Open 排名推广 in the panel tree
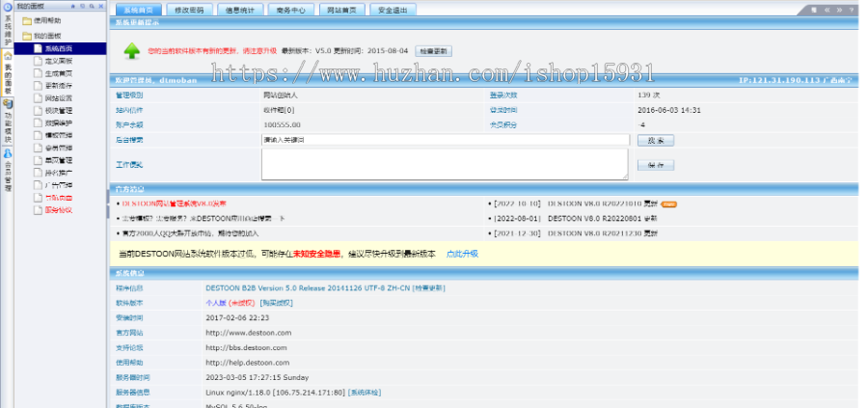This screenshot has height=408, width=868. point(59,173)
